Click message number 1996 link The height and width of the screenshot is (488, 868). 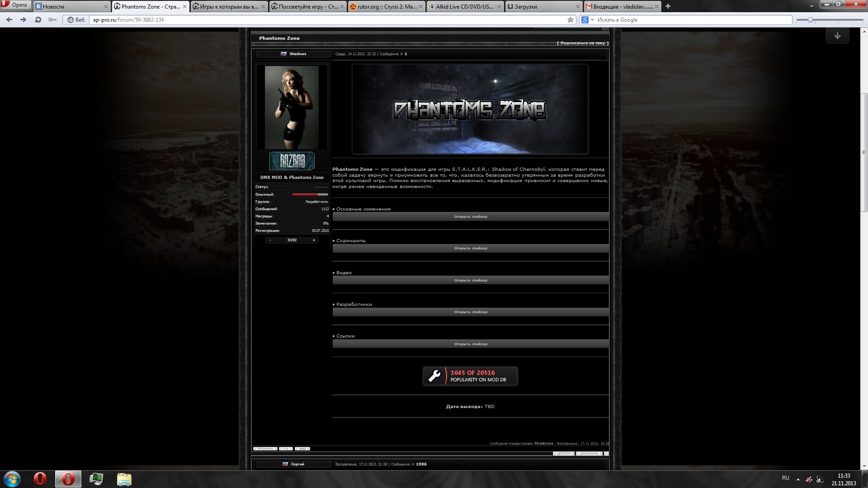pos(421,464)
